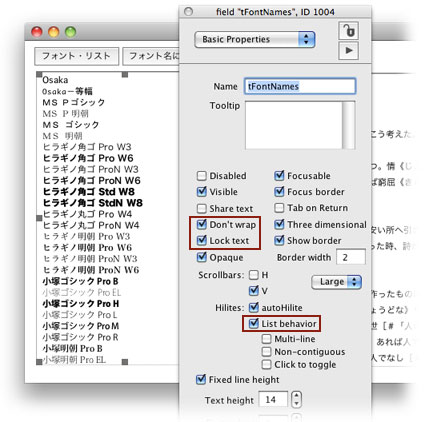Select ヒラギノ角ゴ Std W8 in font list
The image size is (425, 422).
click(x=89, y=192)
